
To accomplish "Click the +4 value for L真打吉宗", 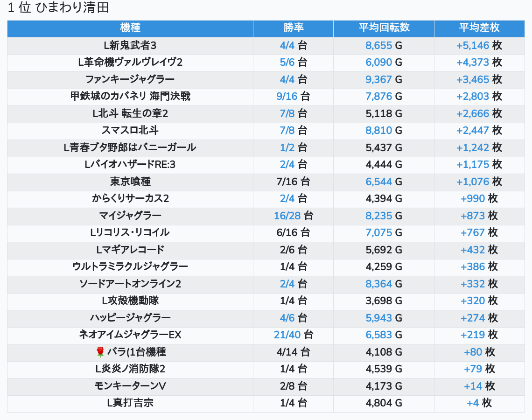I will click(x=473, y=403).
